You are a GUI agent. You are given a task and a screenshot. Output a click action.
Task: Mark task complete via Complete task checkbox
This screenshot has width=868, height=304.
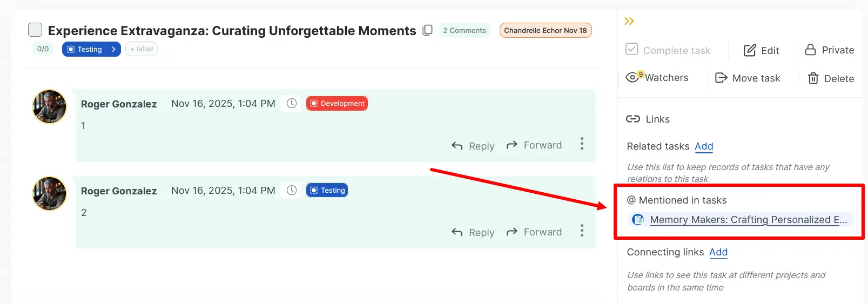(x=632, y=50)
